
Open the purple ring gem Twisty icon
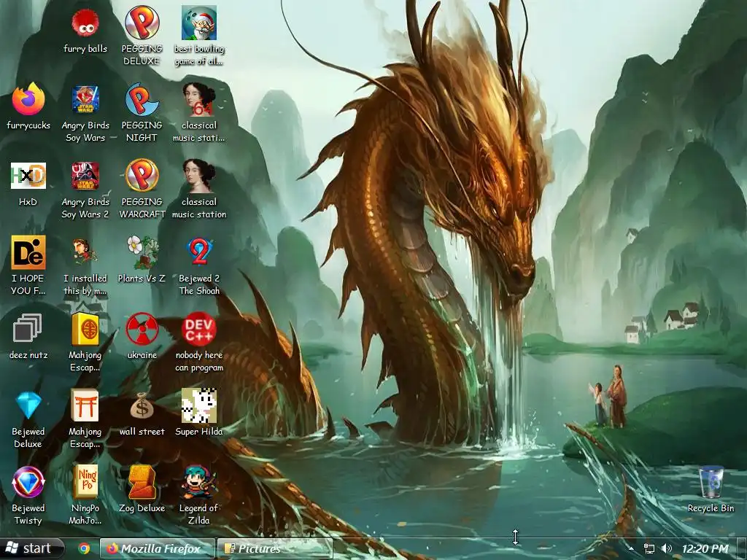pyautogui.click(x=28, y=483)
